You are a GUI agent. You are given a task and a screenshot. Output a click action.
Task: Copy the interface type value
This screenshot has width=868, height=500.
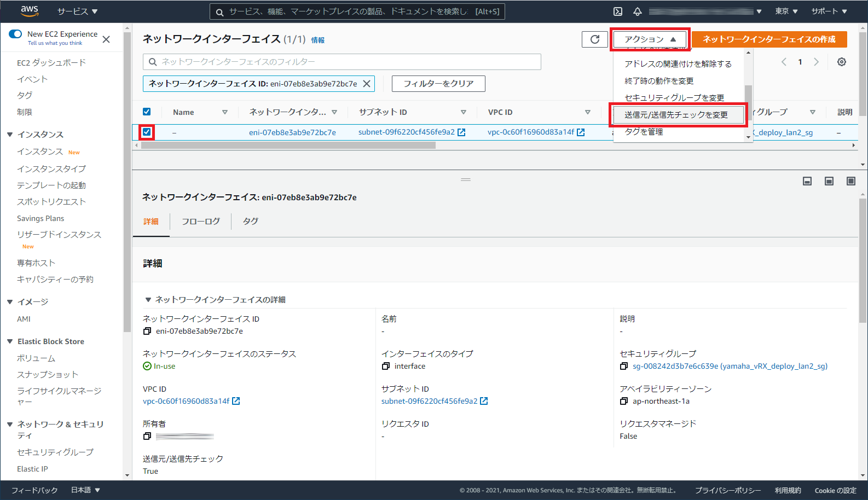click(386, 366)
